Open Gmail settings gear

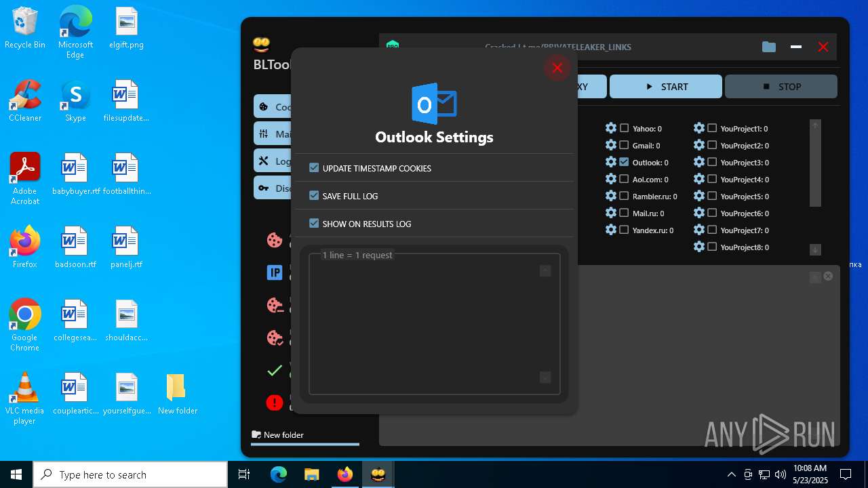click(611, 145)
